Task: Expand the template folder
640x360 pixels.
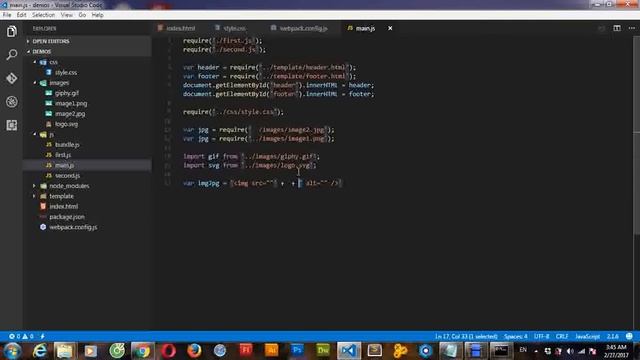Action: pyautogui.click(x=61, y=196)
